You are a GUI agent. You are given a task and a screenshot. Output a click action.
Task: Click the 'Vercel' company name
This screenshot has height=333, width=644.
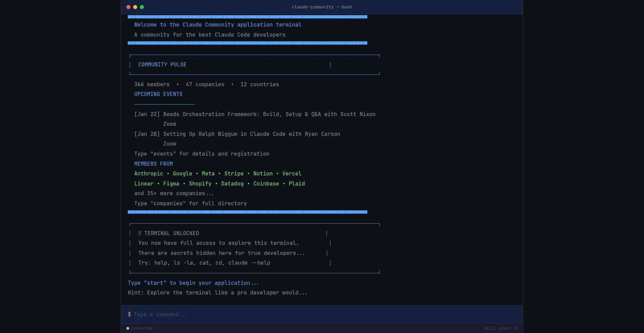(x=292, y=174)
